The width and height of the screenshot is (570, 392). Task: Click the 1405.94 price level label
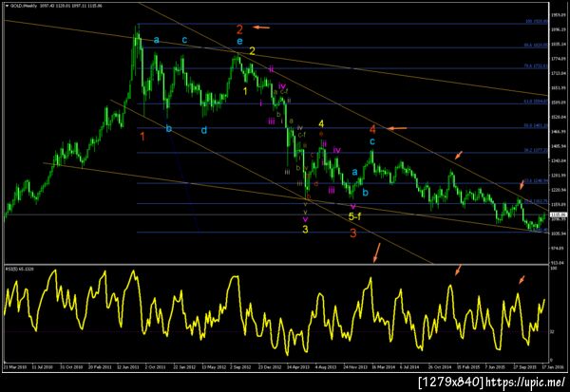(559, 146)
